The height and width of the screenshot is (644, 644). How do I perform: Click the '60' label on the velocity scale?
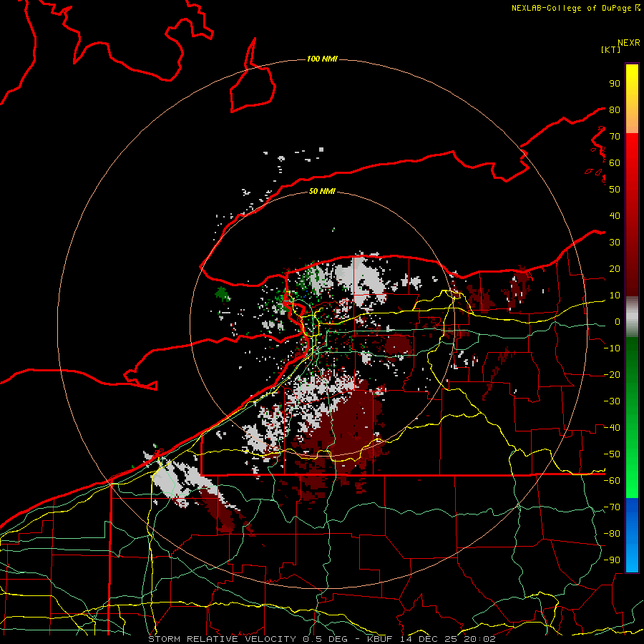[615, 162]
